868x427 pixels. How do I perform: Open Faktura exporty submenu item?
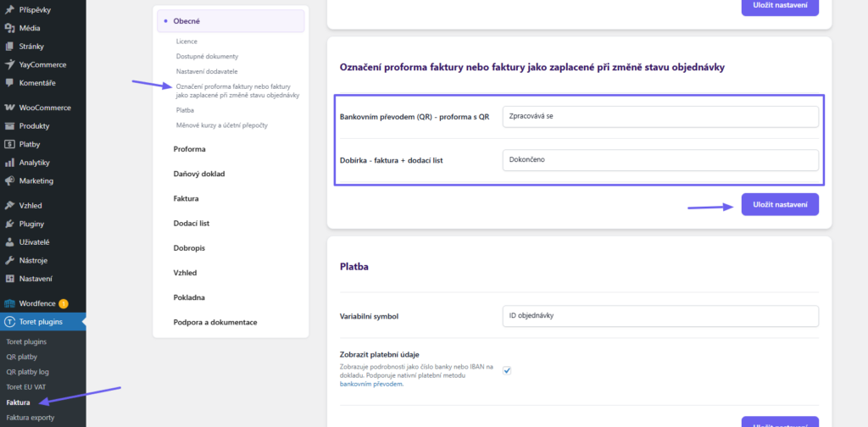(31, 418)
